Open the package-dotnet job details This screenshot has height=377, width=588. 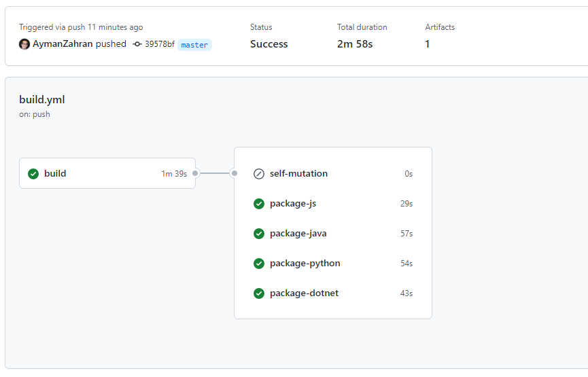click(304, 293)
